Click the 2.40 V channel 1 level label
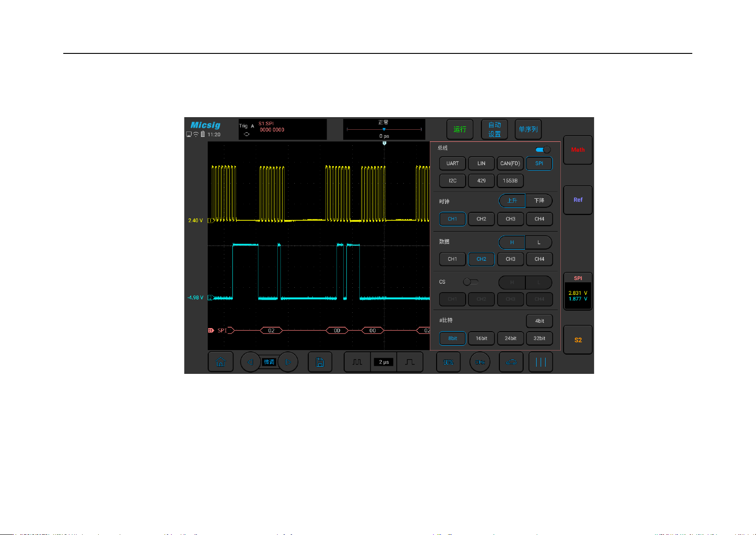Screen dimensions: 756x535 (196, 220)
